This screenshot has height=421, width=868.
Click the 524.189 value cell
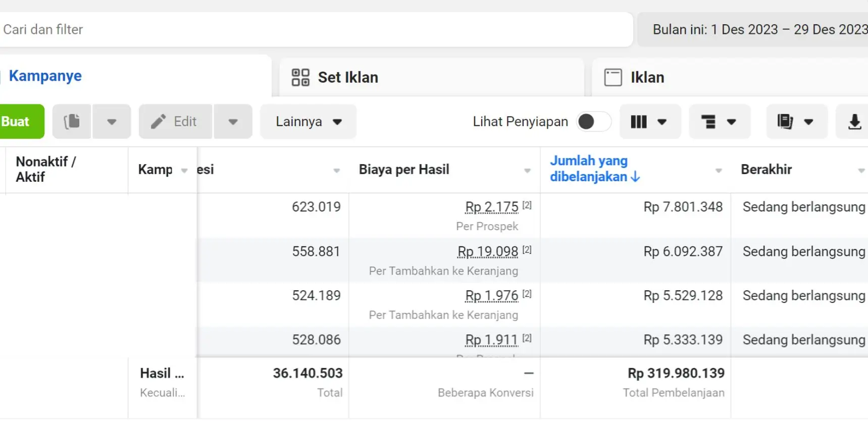click(316, 295)
